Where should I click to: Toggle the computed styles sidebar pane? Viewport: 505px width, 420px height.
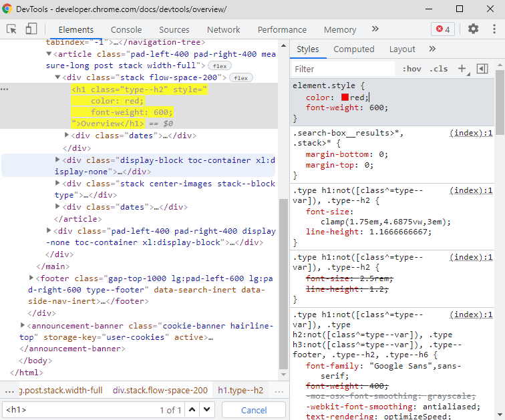[x=482, y=69]
